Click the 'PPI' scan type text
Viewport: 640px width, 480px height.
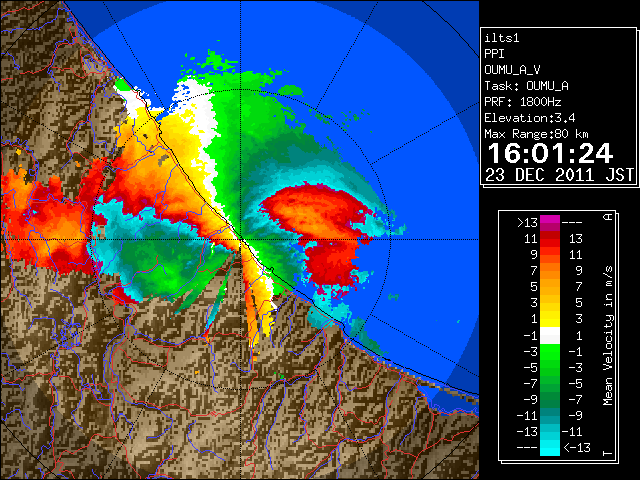pyautogui.click(x=494, y=54)
